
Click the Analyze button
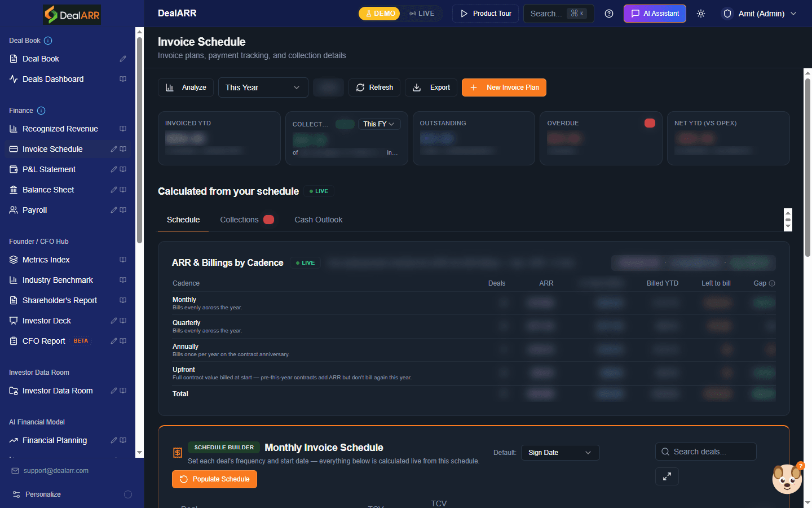186,87
